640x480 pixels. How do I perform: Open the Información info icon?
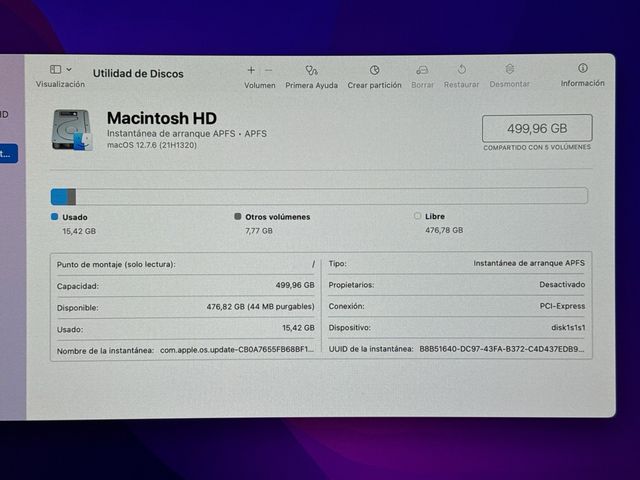tap(582, 68)
